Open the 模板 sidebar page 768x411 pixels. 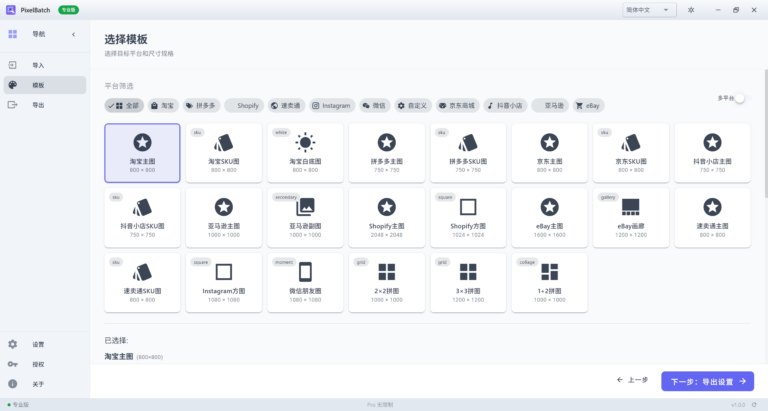click(x=45, y=85)
